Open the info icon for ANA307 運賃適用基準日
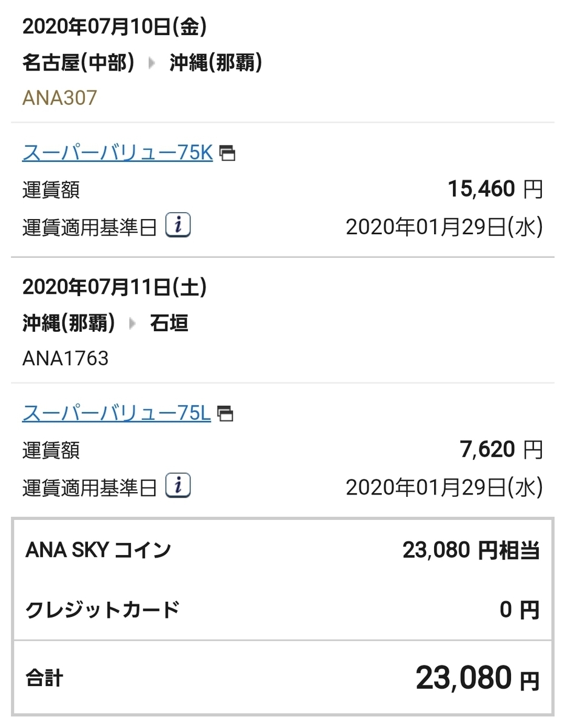The height and width of the screenshot is (728, 565). pos(178,226)
